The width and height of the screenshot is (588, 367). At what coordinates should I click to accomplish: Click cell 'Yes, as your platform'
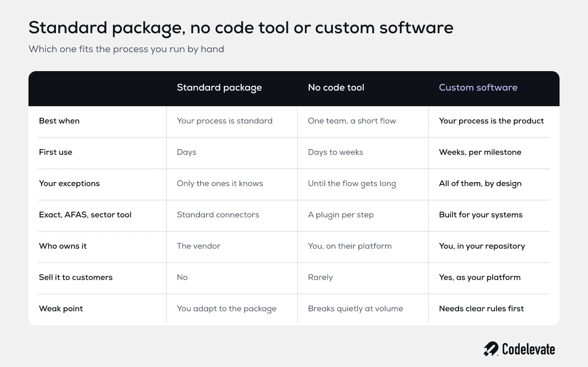click(479, 277)
